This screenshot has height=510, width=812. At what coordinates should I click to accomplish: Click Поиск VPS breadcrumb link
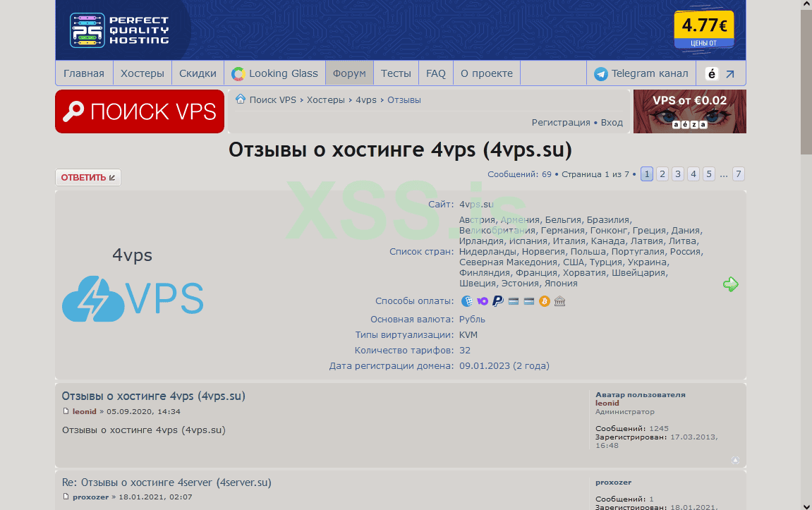point(273,100)
